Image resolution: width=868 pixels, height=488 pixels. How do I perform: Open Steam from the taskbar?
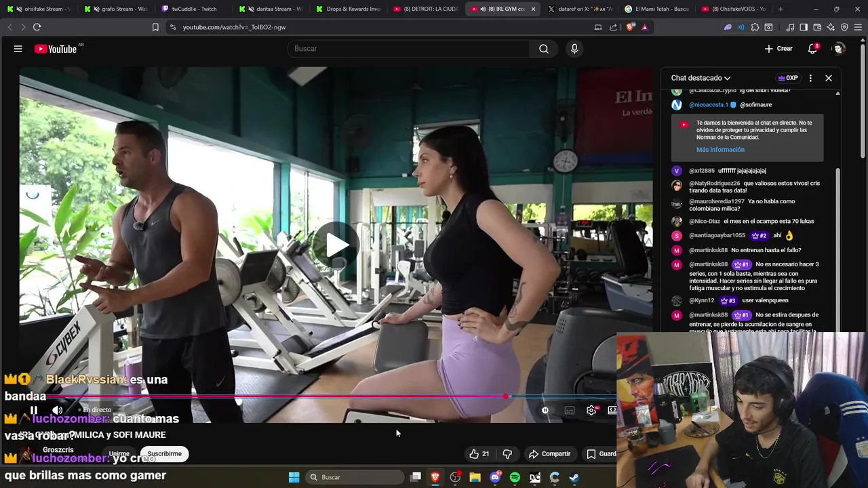(x=574, y=477)
